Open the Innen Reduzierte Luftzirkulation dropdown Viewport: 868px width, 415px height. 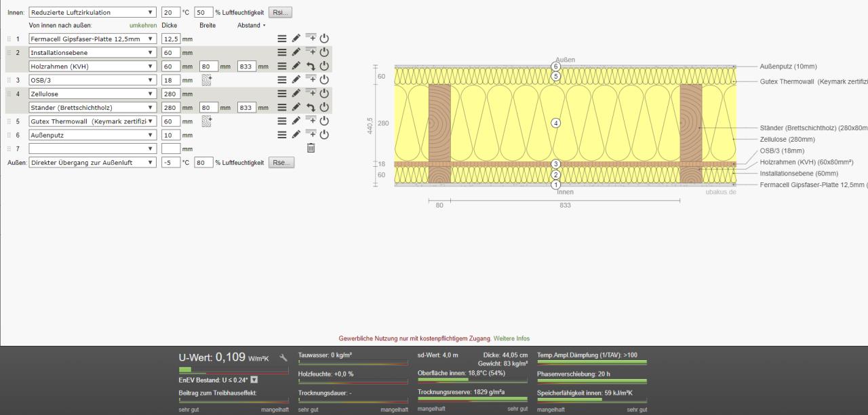[92, 12]
